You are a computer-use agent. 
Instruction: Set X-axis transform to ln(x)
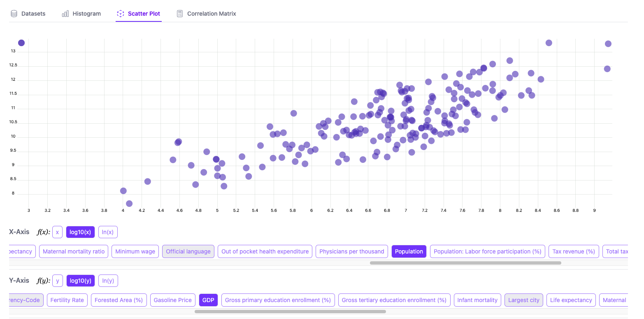(108, 232)
